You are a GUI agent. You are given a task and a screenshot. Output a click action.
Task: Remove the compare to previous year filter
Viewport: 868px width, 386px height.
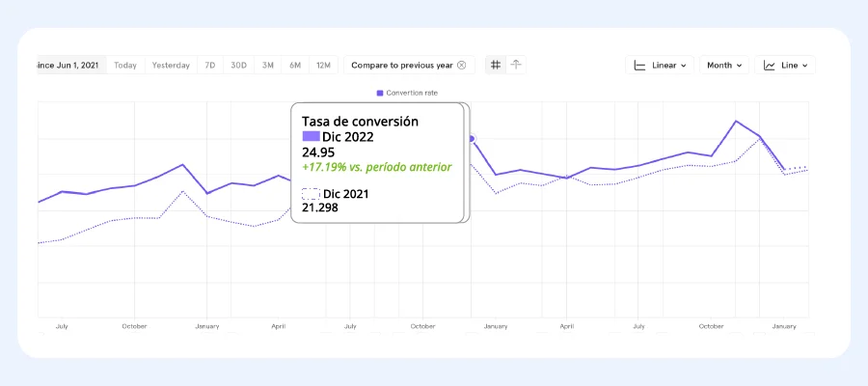(x=461, y=65)
